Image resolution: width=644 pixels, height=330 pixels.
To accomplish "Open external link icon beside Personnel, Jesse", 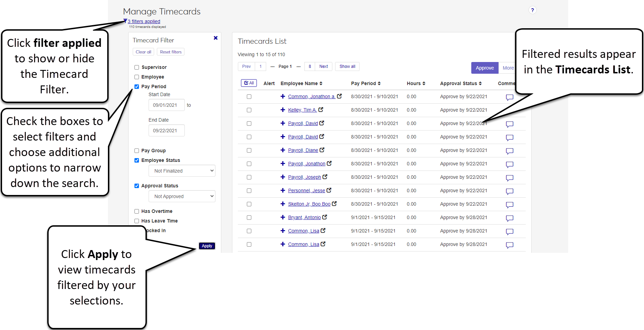I will (329, 190).
